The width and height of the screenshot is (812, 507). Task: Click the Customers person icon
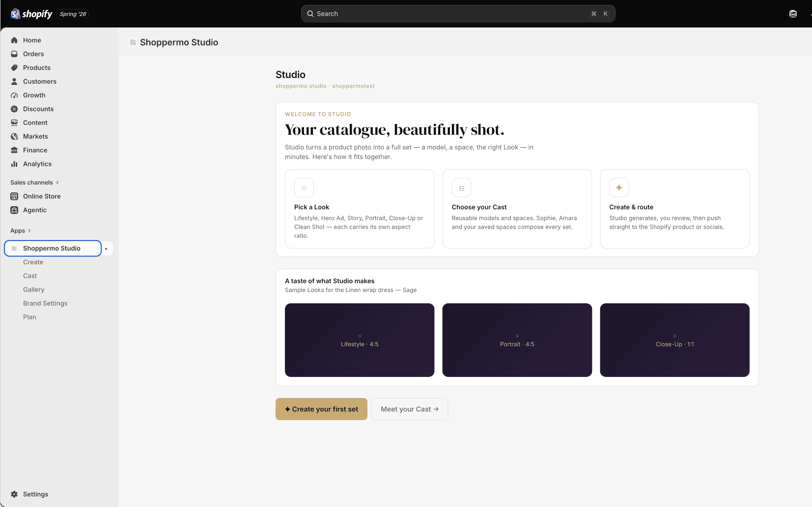click(14, 81)
